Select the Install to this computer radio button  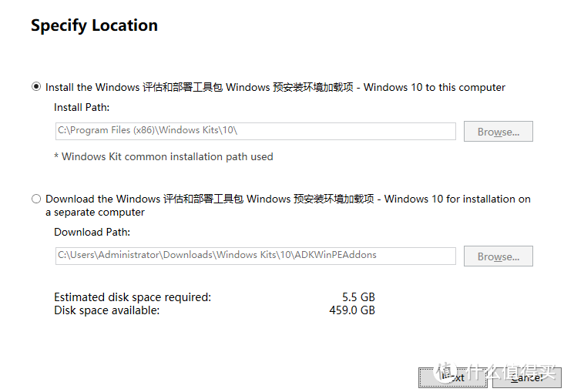(x=36, y=87)
